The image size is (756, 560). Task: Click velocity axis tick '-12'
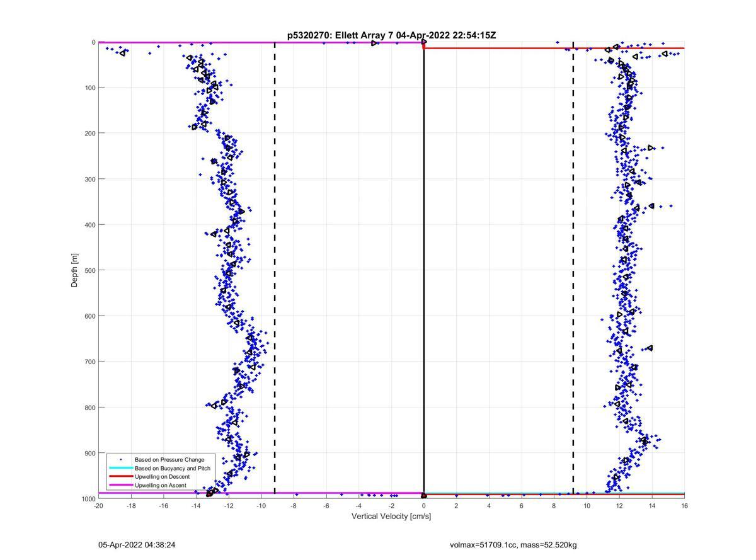[229, 506]
